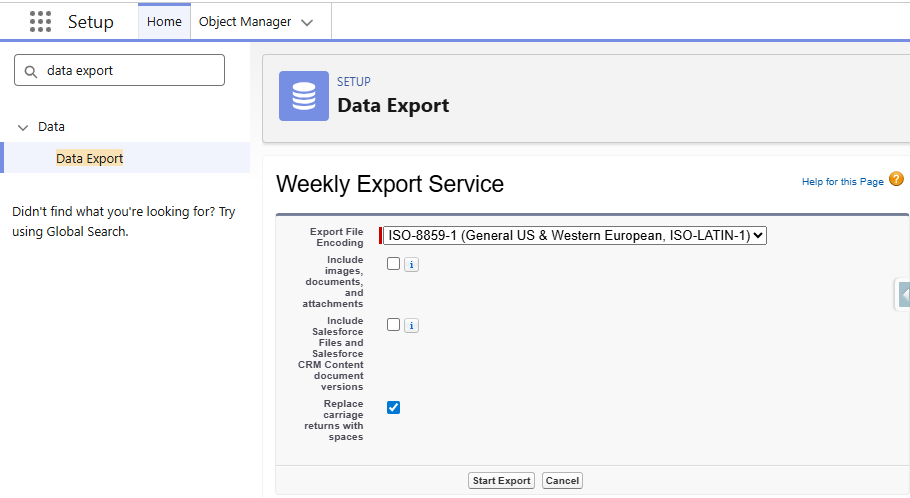Open the Object Manager tab
The height and width of the screenshot is (498, 910).
coord(245,21)
